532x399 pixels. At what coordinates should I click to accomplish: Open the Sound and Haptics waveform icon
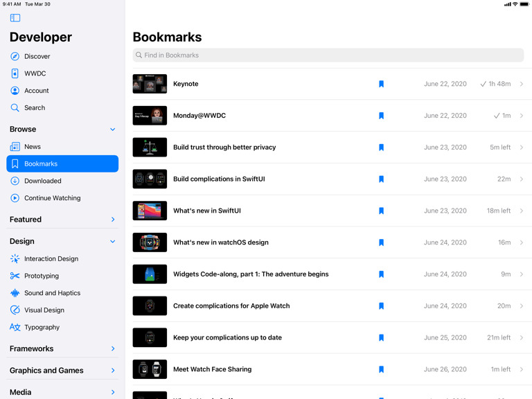(x=15, y=293)
